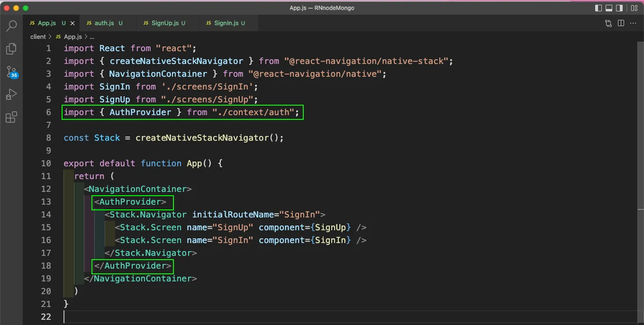Click "@react-navigation/native" path on line 3

coord(315,74)
